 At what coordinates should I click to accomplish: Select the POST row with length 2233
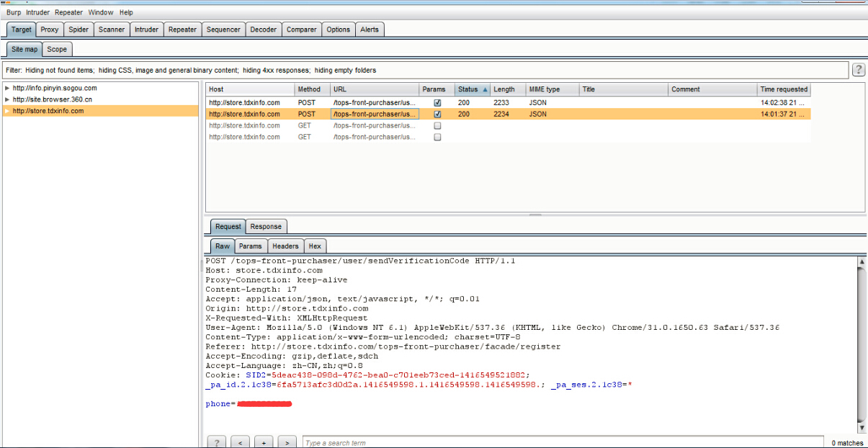point(508,103)
